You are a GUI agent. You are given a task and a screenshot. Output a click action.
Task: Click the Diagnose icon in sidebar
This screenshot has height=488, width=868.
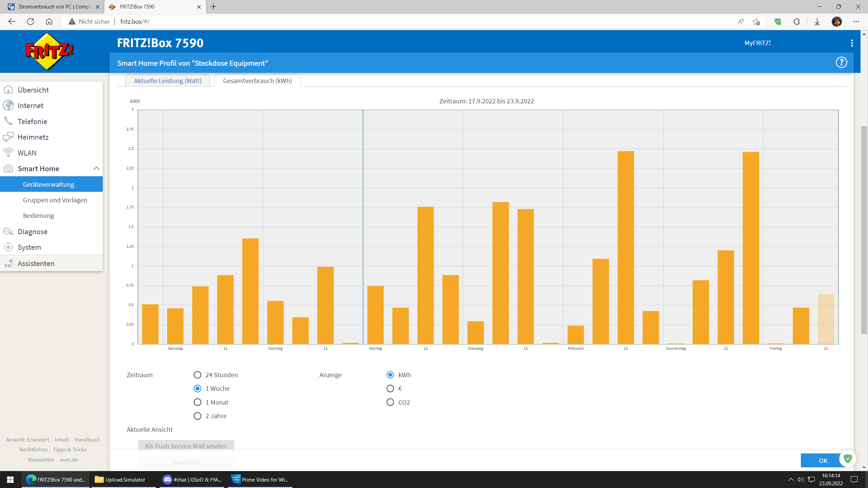click(8, 231)
